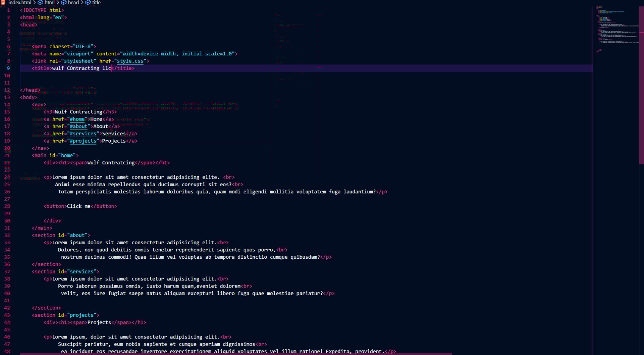Click the "Services" link text on line 18
The image size is (644, 355).
pyautogui.click(x=114, y=134)
